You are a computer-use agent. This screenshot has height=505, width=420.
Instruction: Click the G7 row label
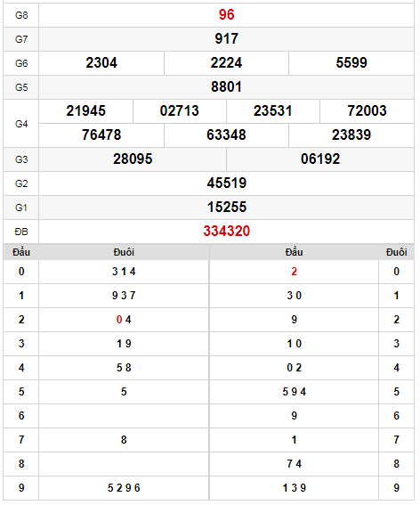(21, 39)
